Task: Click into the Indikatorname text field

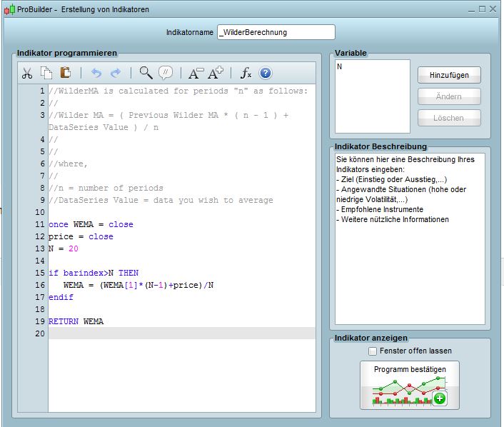Action: tap(276, 32)
